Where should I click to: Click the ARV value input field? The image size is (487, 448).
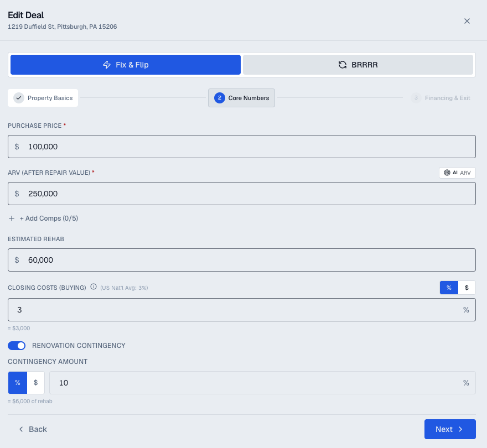[242, 194]
